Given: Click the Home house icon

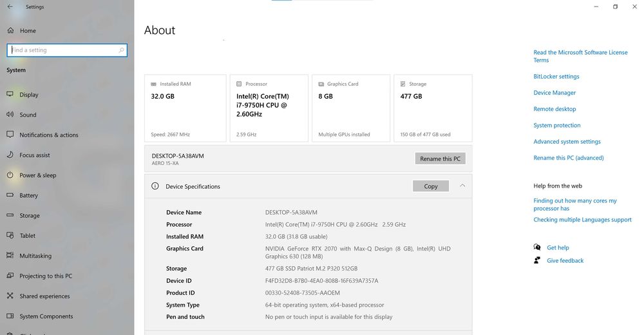Looking at the screenshot, I should pyautogui.click(x=11, y=30).
